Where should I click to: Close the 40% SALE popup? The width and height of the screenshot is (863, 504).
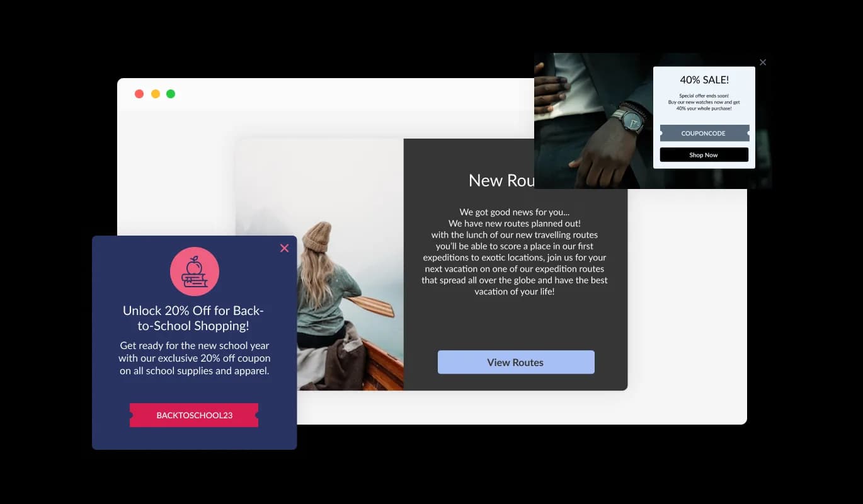pyautogui.click(x=763, y=62)
